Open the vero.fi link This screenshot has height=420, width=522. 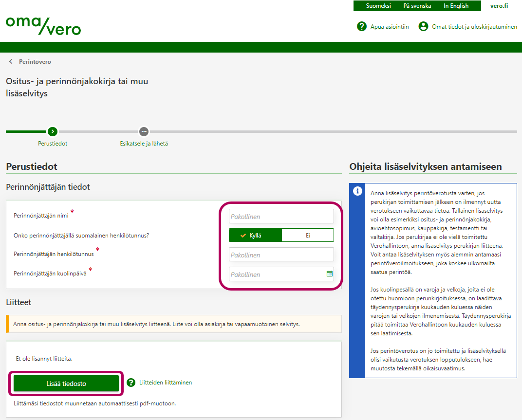point(499,6)
